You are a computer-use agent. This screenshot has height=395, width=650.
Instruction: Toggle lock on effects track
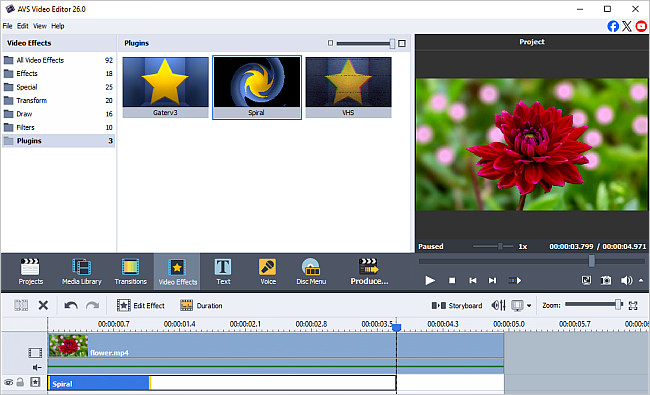[x=20, y=382]
